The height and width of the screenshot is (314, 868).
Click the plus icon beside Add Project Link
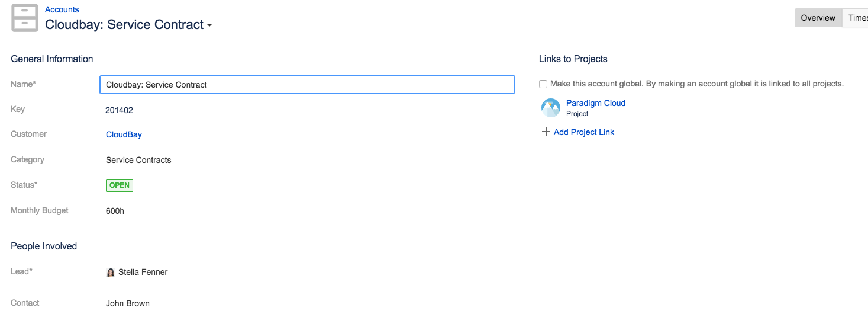[546, 132]
